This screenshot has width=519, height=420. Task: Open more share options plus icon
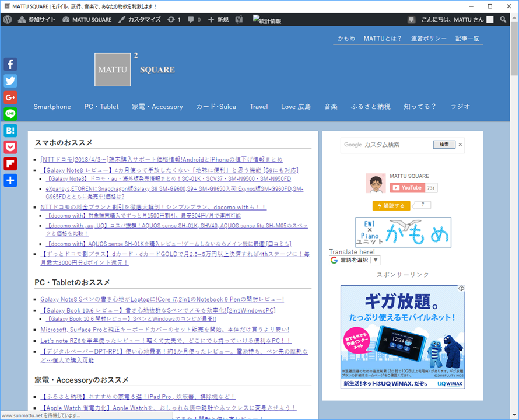(10, 180)
